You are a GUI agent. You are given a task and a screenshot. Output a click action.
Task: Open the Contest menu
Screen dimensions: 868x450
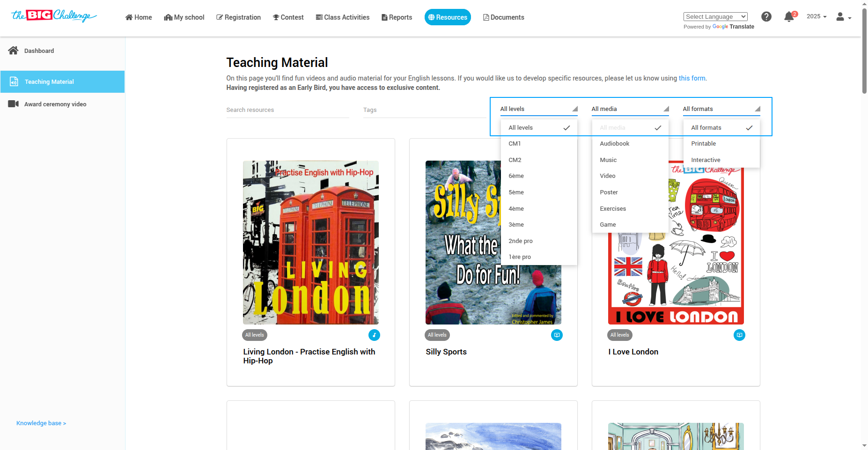[288, 17]
